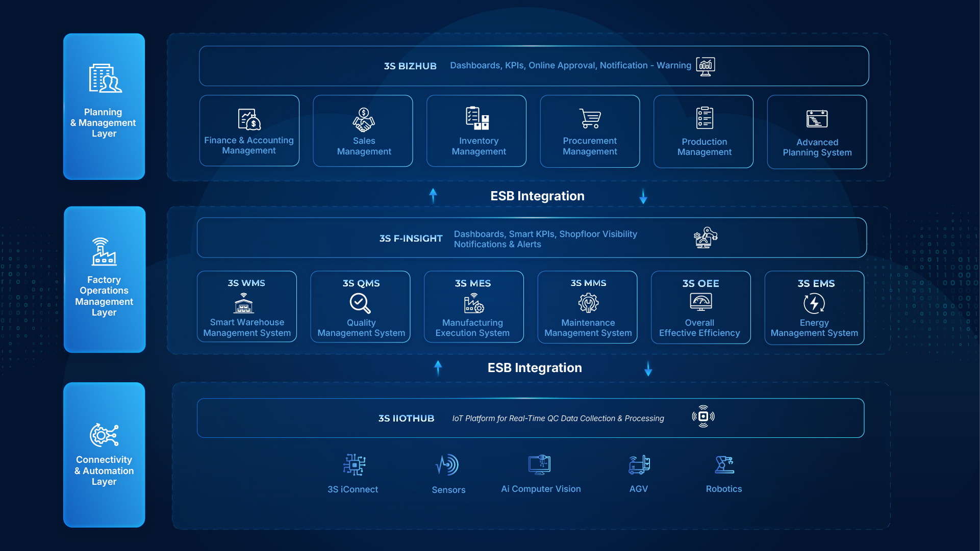Click the 3S MMS wrench gear icon

(x=588, y=303)
